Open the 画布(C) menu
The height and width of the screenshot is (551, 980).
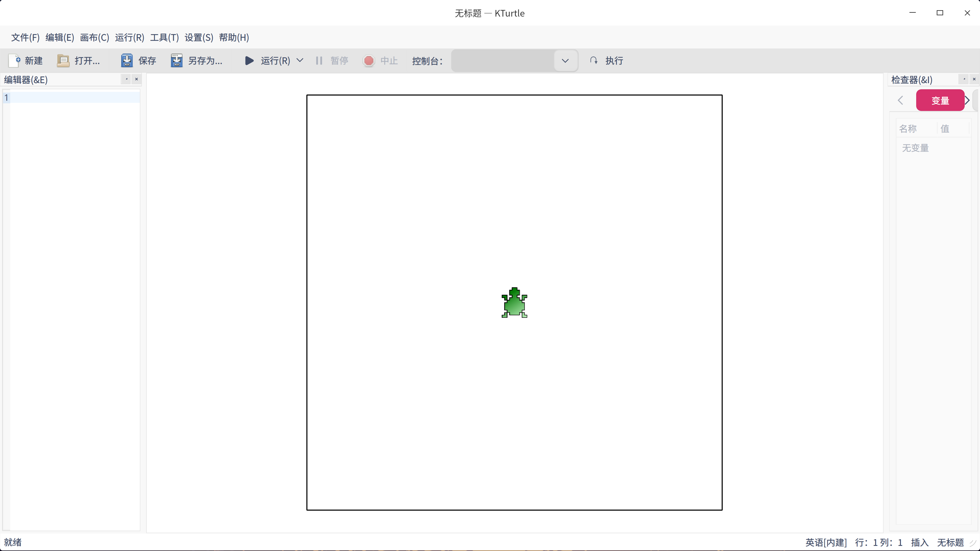[x=94, y=37]
